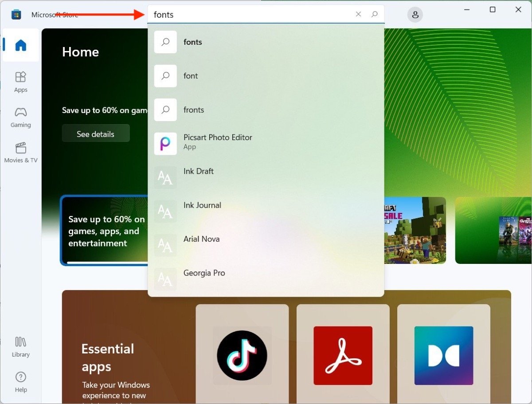
Task: Go to the Gaming section
Action: pos(20,118)
